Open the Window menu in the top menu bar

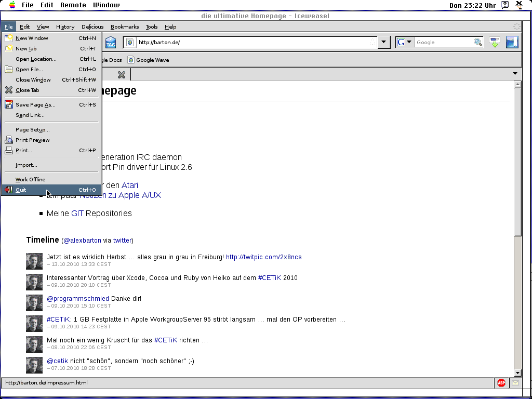[x=106, y=5]
